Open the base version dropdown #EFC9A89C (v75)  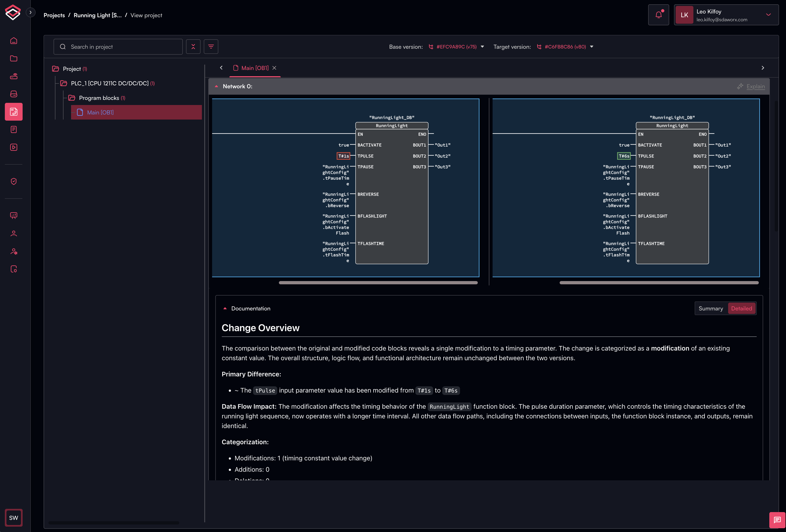pos(456,47)
